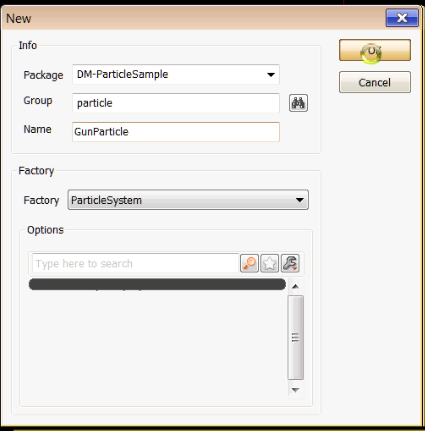Click the scrollbar down arrow in Options
The height and width of the screenshot is (431, 425).
click(295, 390)
